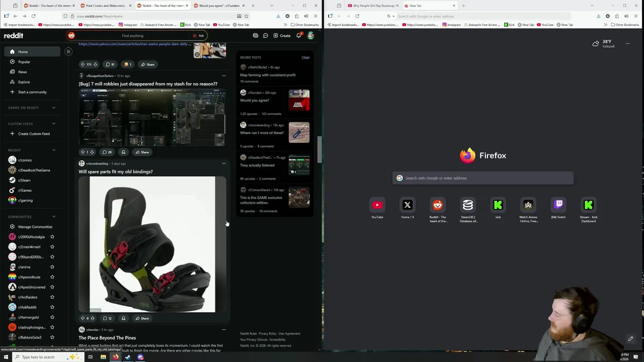Image resolution: width=644 pixels, height=362 pixels.
Task: Open Manage Communities
Action: (x=35, y=227)
